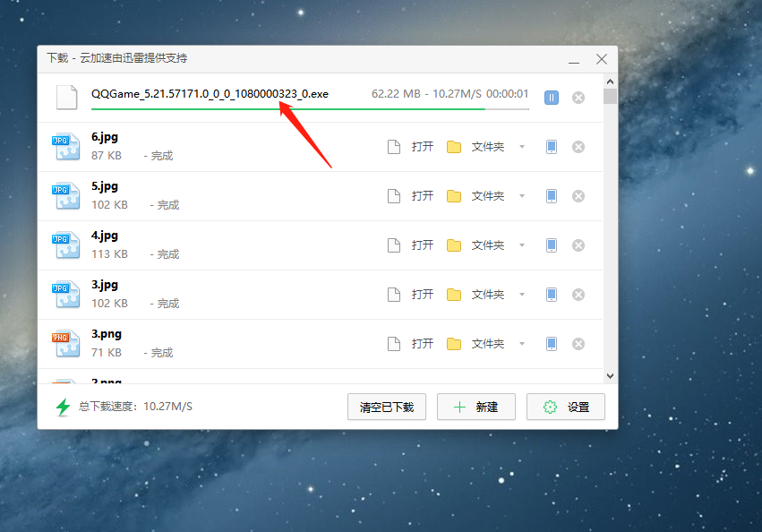Remove 4.jpg from download list
The width and height of the screenshot is (762, 532).
click(578, 245)
